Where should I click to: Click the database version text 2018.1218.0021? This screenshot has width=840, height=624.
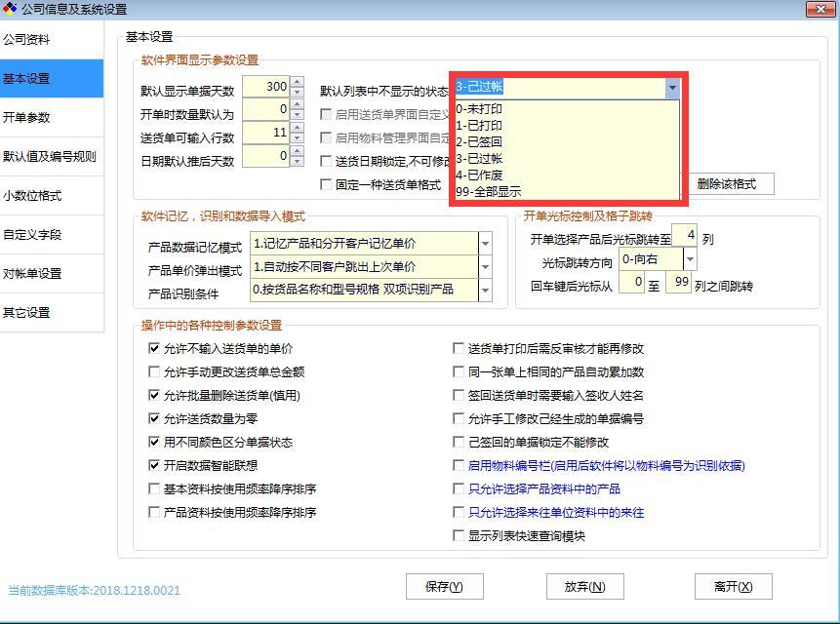136,590
